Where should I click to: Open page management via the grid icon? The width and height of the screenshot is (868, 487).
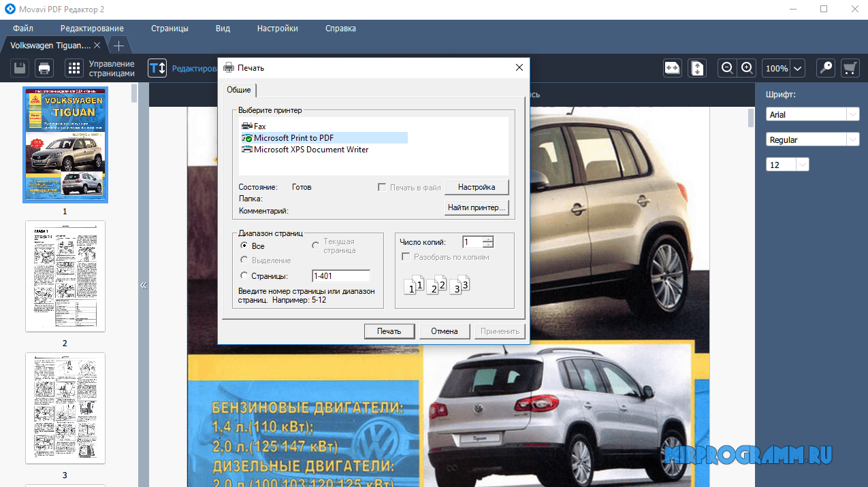[74, 68]
